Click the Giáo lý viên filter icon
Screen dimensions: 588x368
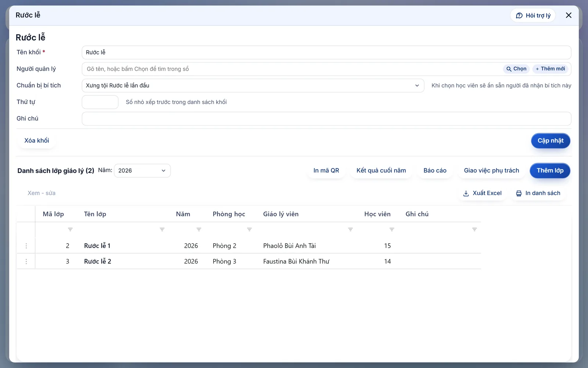pyautogui.click(x=350, y=229)
